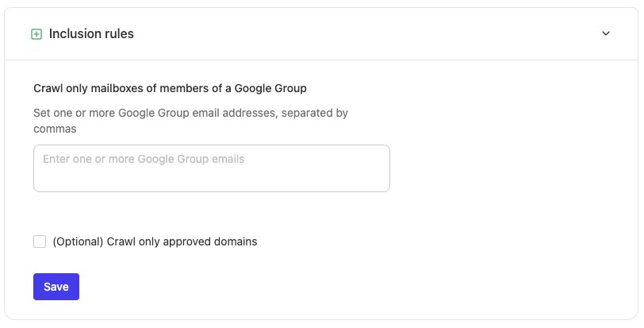Save the inclusion rules settings
This screenshot has height=328, width=644.
tap(56, 287)
